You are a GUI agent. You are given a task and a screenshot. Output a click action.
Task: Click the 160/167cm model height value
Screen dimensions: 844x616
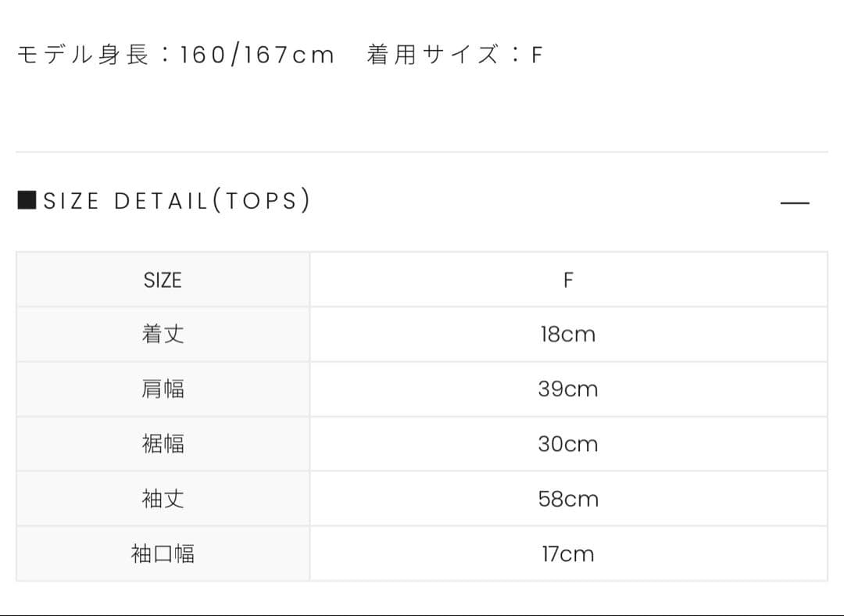pos(257,56)
